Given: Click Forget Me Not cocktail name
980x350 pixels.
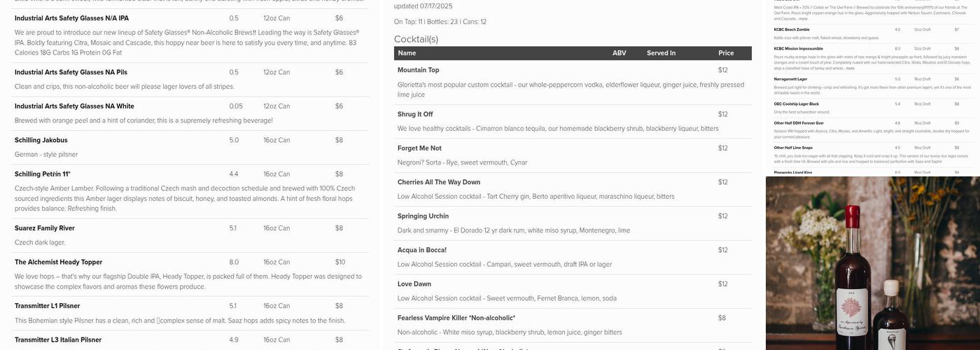Looking at the screenshot, I should 419,148.
